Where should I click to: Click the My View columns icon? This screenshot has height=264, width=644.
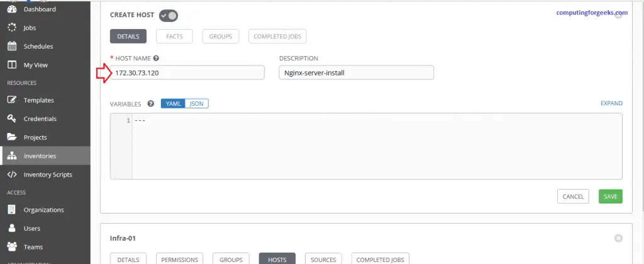pos(12,65)
